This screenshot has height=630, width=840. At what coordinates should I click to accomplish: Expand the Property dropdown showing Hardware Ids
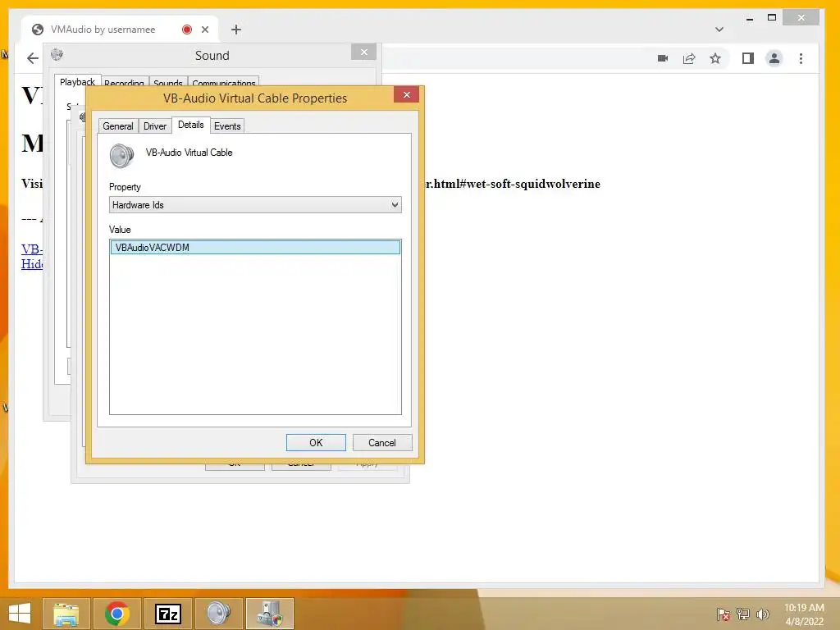tap(255, 204)
